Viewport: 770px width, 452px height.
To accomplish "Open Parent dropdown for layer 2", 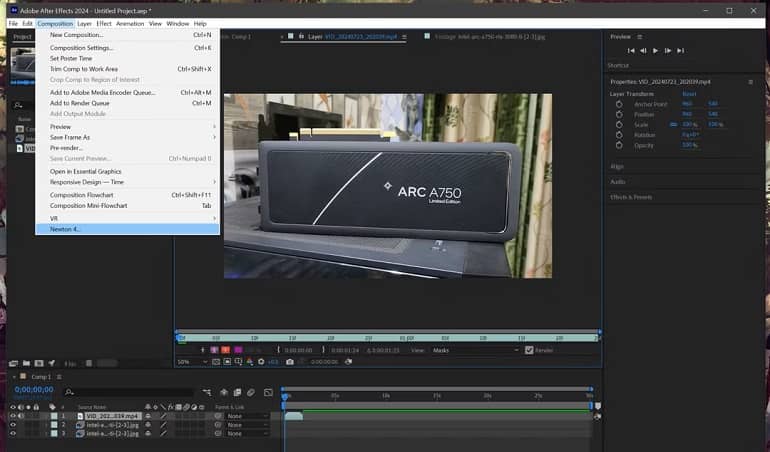I will (247, 425).
